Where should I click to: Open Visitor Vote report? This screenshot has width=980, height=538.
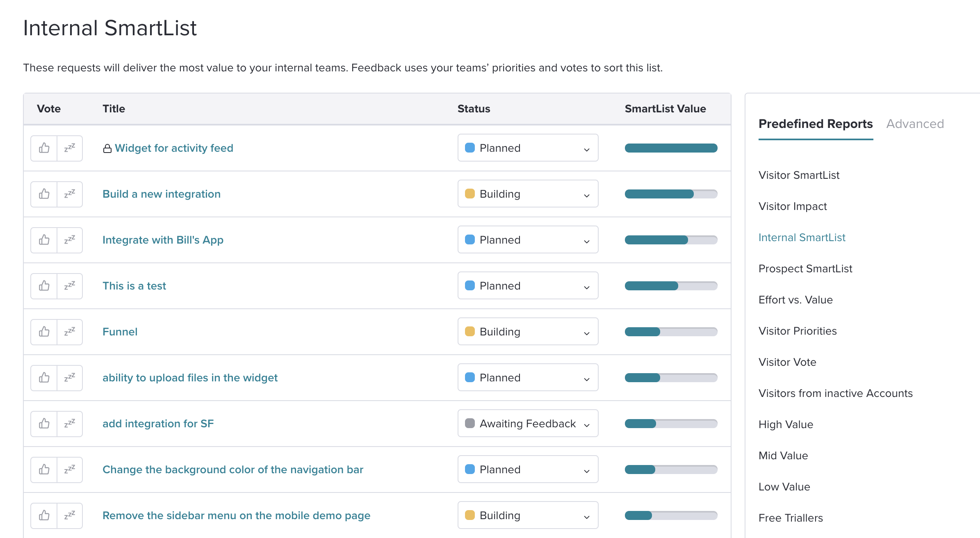pyautogui.click(x=787, y=362)
